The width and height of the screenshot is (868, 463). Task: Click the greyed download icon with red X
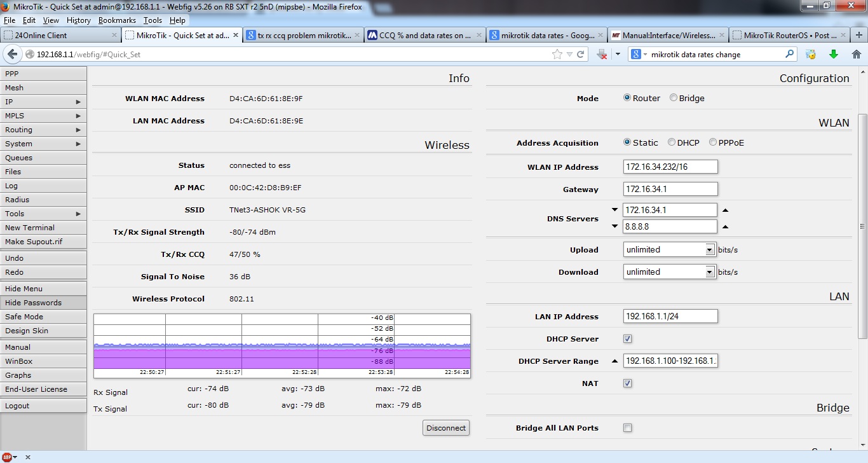tap(602, 54)
